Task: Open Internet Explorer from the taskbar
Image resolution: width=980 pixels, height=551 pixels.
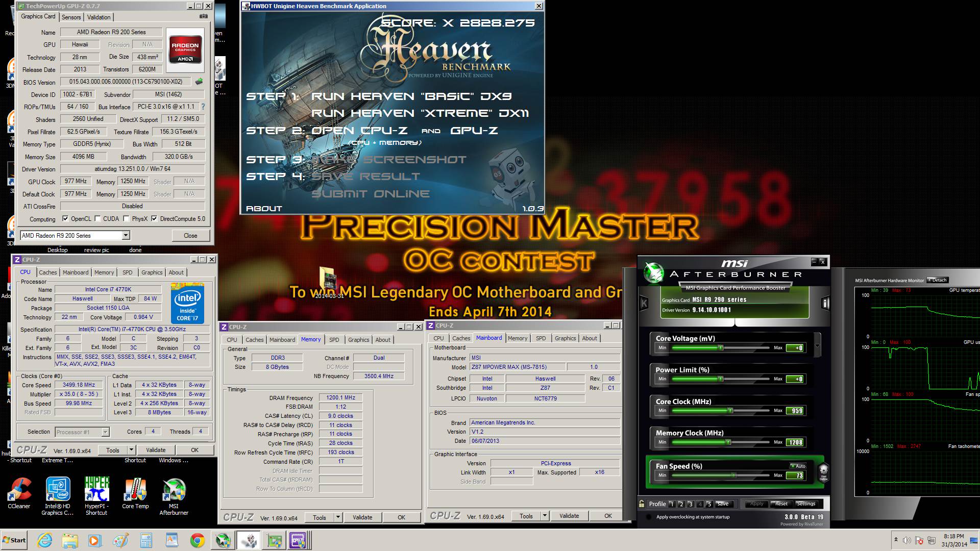Action: point(45,540)
